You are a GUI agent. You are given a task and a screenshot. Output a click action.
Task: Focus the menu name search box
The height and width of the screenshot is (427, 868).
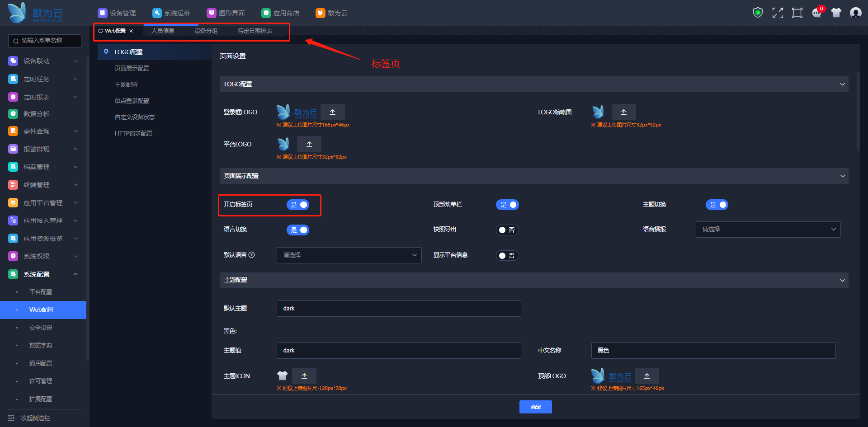[x=45, y=41]
